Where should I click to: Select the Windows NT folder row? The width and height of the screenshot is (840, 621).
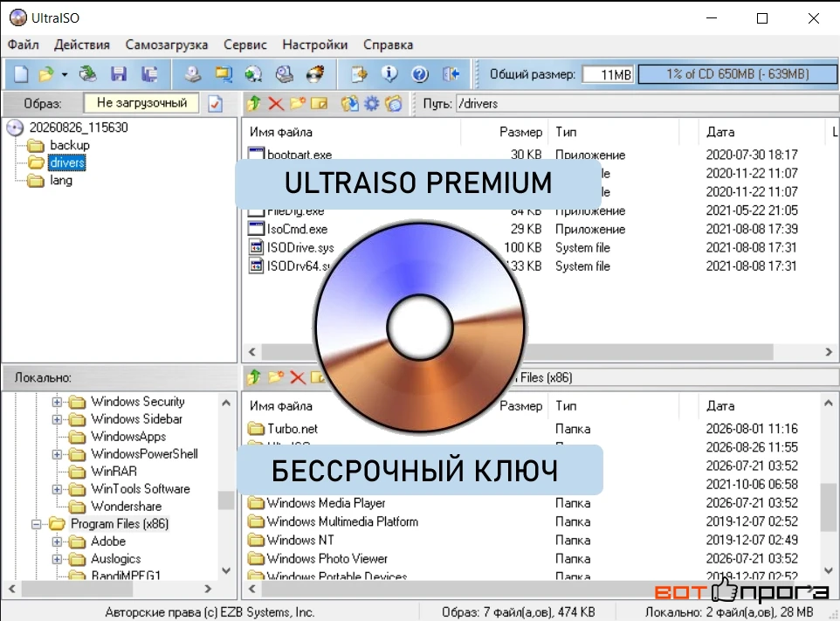(x=522, y=540)
